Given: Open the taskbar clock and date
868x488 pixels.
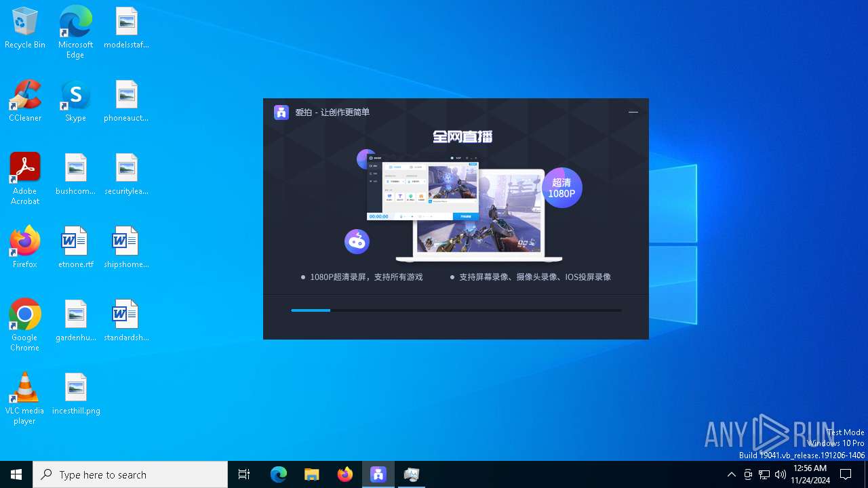Looking at the screenshot, I should 810,474.
